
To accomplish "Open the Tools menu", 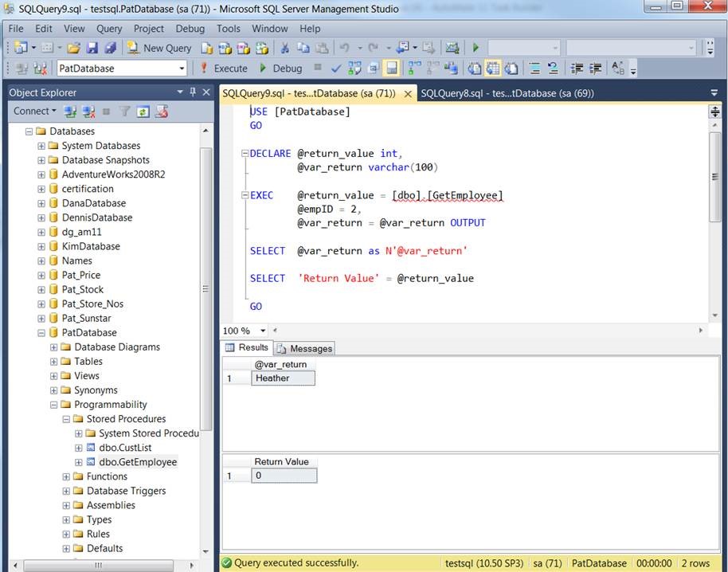I will [229, 29].
